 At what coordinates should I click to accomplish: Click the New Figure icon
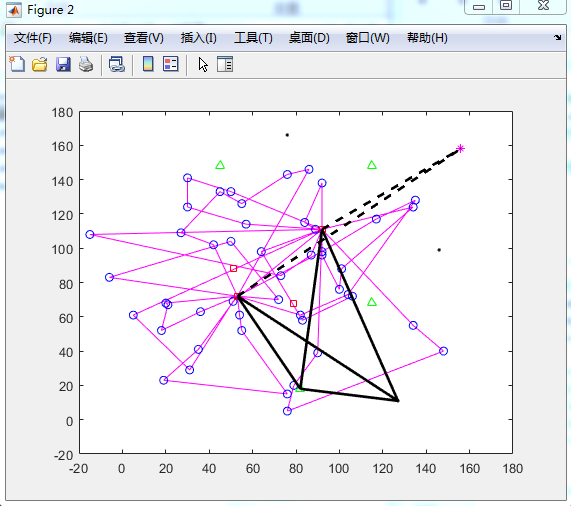17,64
